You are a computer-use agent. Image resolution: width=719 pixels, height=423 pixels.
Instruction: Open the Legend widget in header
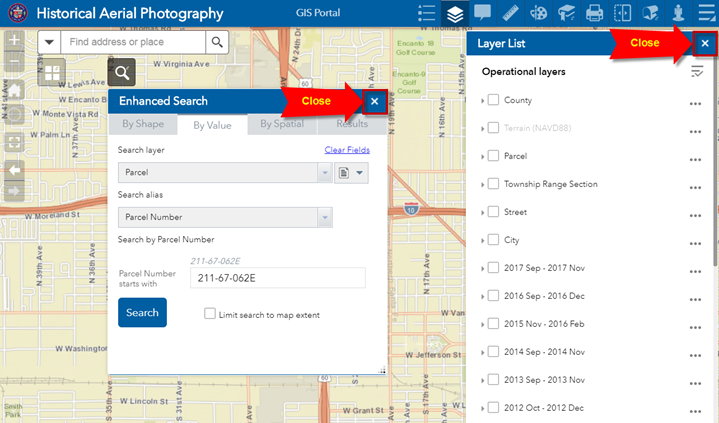coord(427,14)
